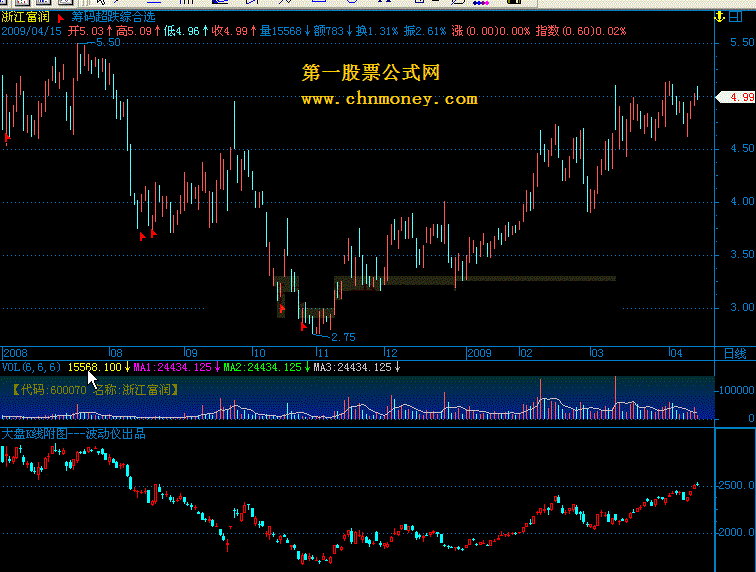756x572 pixels.
Task: Click the volume reading 15568.100
Action: coord(94,368)
